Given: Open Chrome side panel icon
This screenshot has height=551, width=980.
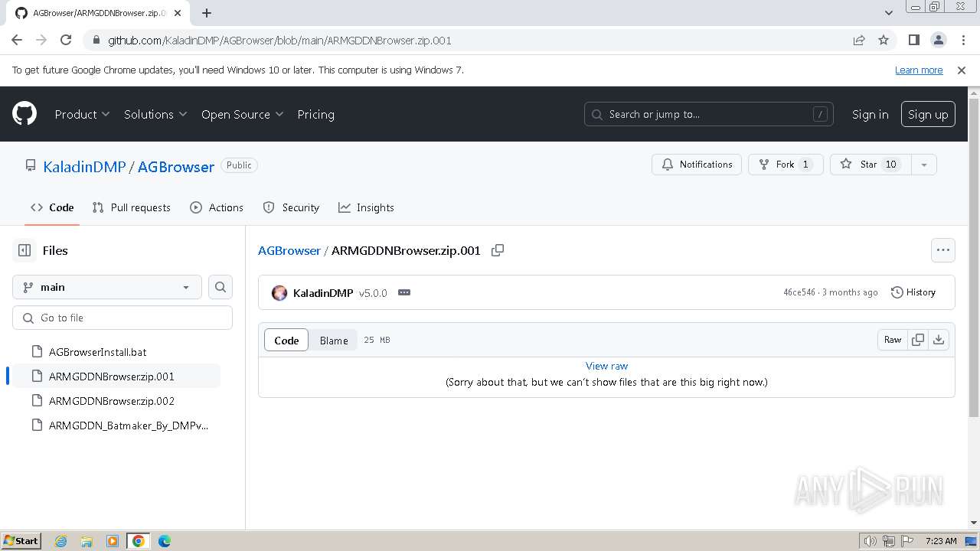Looking at the screenshot, I should click(x=914, y=41).
